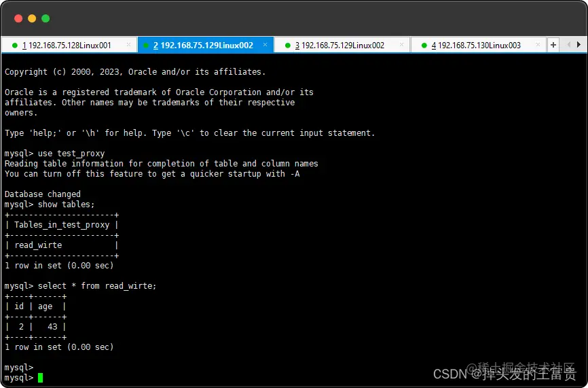Click 'Reading table information' line
The height and width of the screenshot is (388, 588).
161,164
